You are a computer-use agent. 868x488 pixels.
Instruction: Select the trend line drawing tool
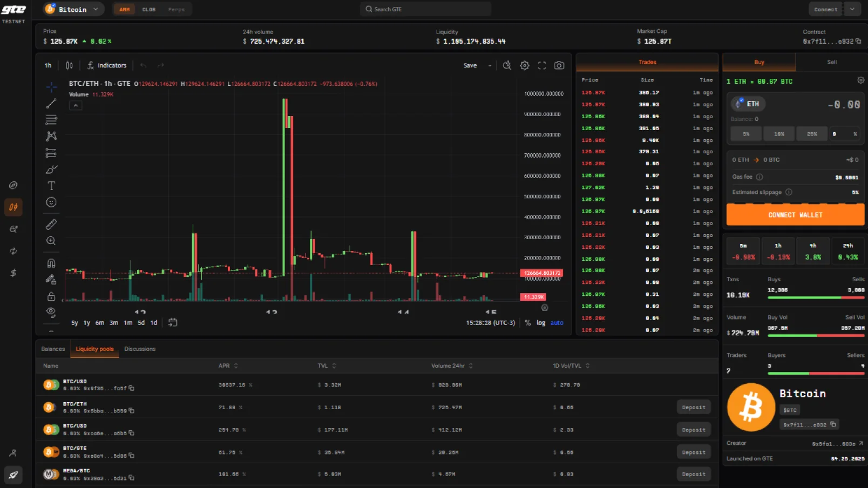pyautogui.click(x=51, y=103)
